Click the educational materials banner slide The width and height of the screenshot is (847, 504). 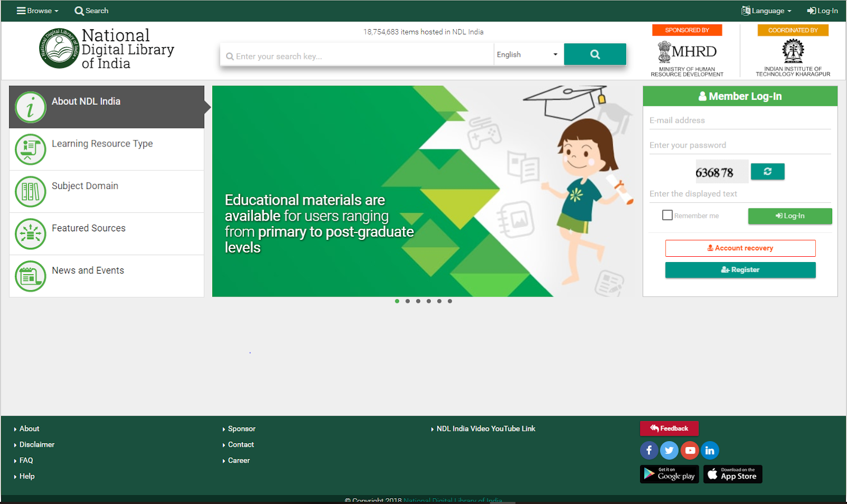point(424,191)
